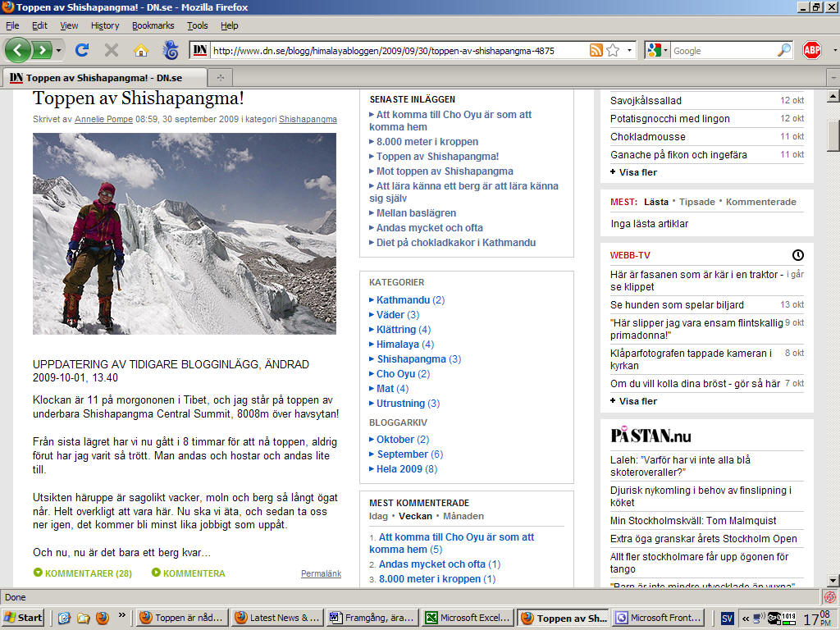Go back using the green Back arrow

[18, 50]
